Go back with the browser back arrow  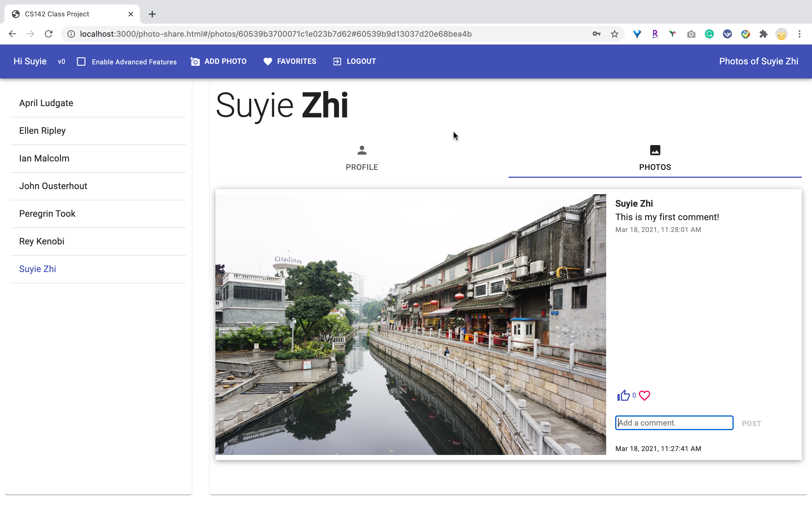12,34
